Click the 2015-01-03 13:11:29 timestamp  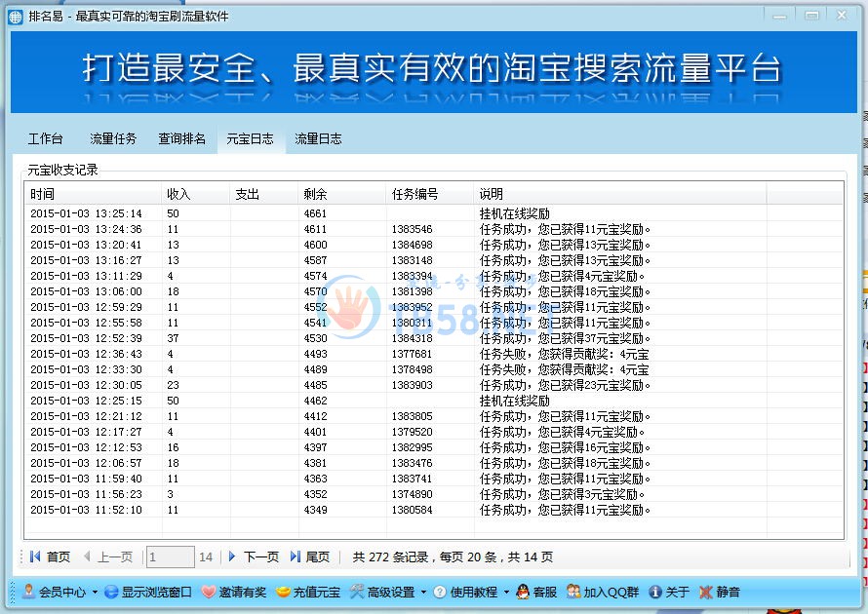tap(87, 276)
